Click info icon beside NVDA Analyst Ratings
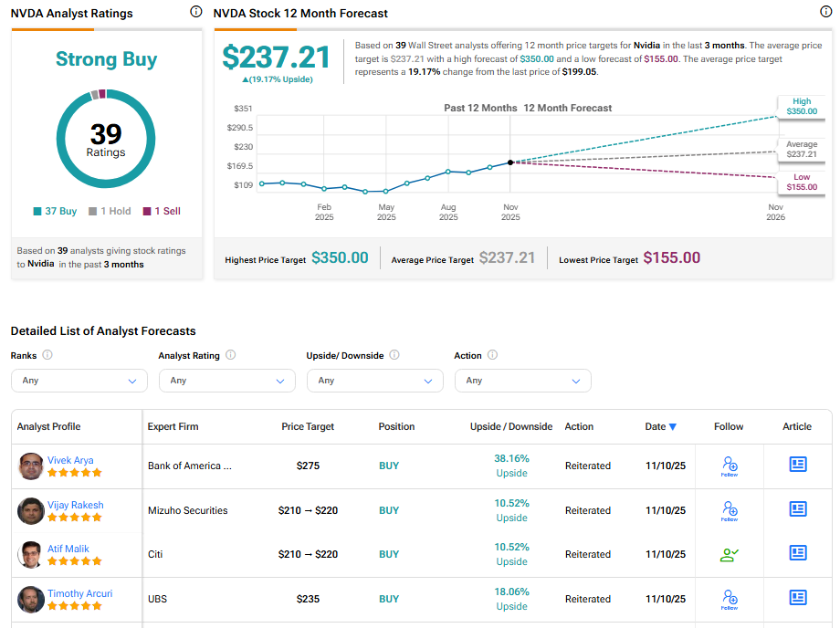This screenshot has height=628, width=840. (x=195, y=13)
